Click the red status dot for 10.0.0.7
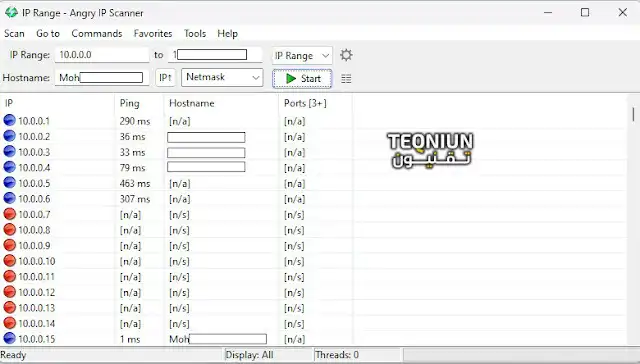Viewport: 640px width, 364px height. pyautogui.click(x=9, y=214)
